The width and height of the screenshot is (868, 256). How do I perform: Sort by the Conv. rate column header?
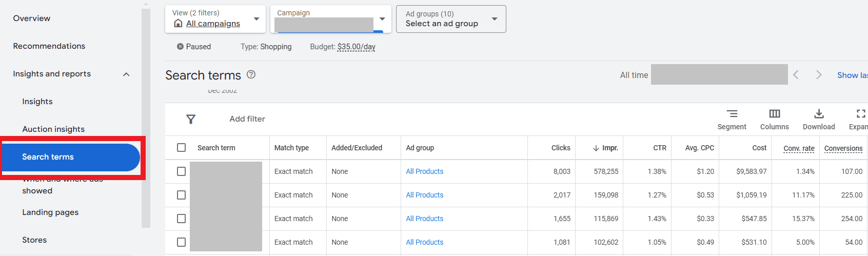point(799,148)
